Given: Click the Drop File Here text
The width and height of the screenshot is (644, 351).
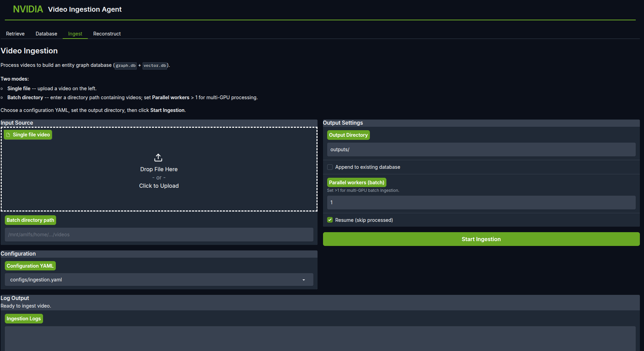Looking at the screenshot, I should (x=159, y=169).
